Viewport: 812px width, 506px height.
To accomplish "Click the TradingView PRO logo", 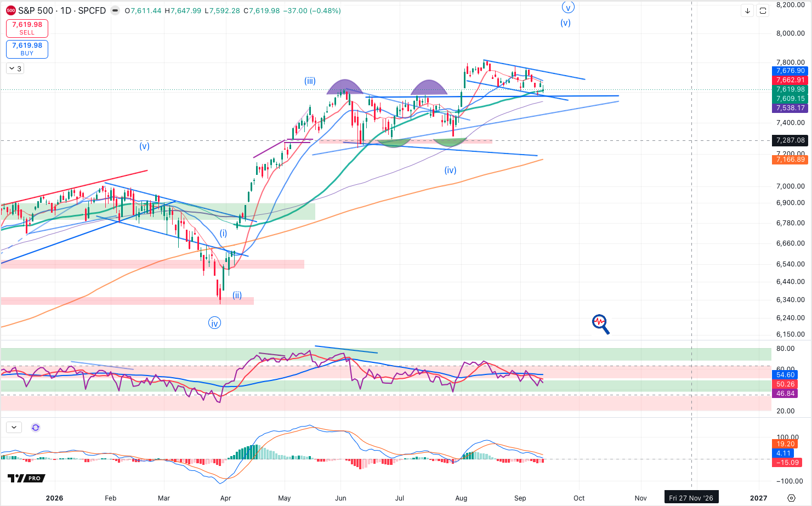I will point(26,478).
